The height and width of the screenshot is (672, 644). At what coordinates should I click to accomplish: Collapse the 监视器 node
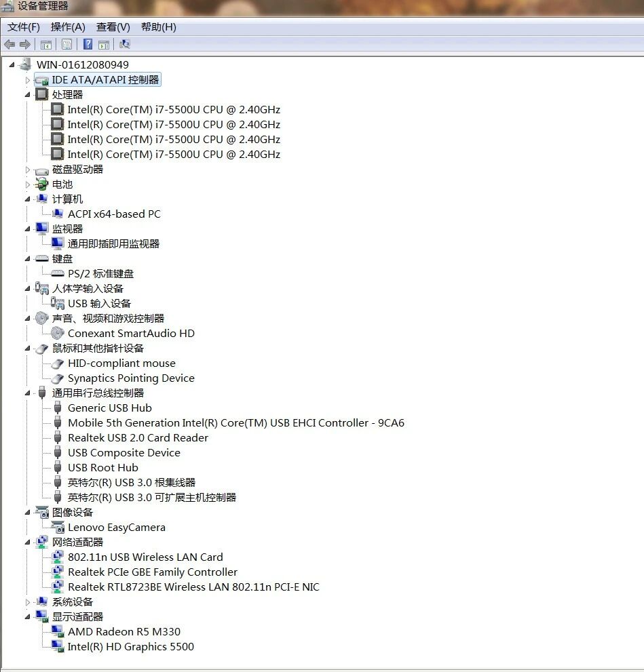tap(27, 229)
